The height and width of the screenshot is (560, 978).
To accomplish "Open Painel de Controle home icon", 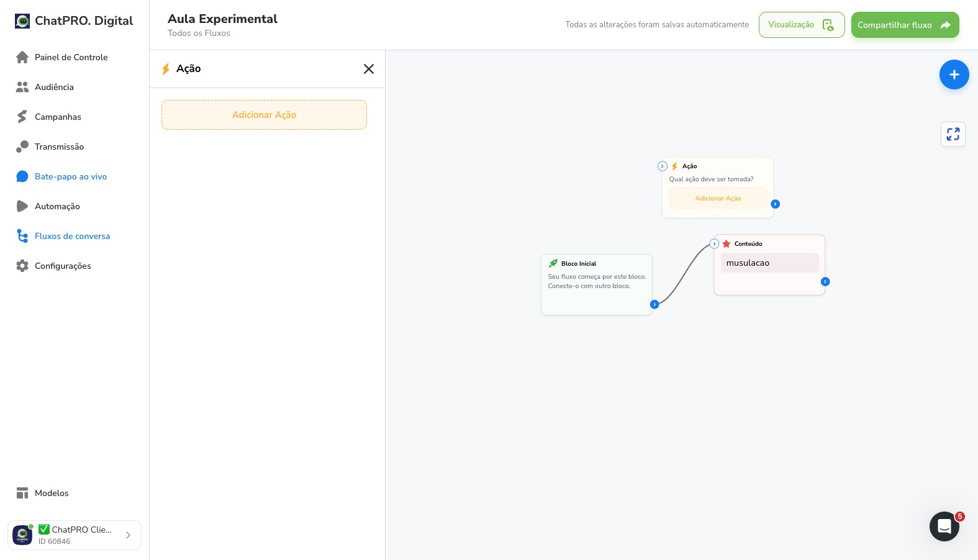I will [x=22, y=57].
